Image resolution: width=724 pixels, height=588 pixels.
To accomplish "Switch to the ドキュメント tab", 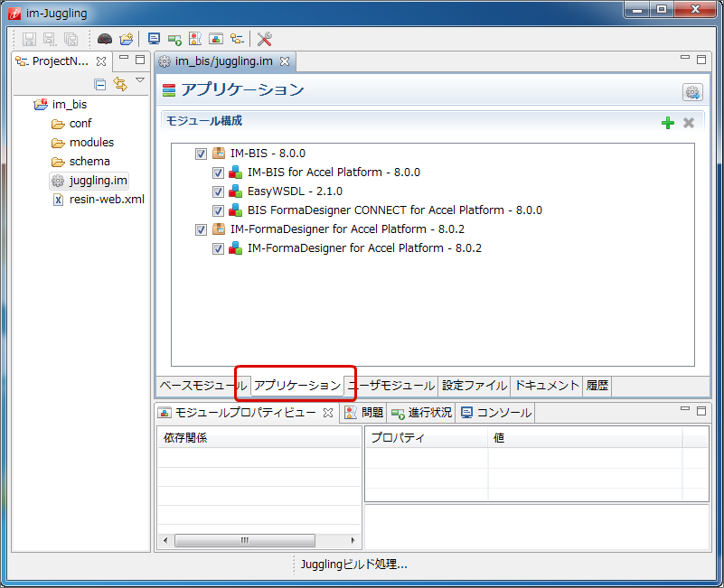I will (547, 386).
